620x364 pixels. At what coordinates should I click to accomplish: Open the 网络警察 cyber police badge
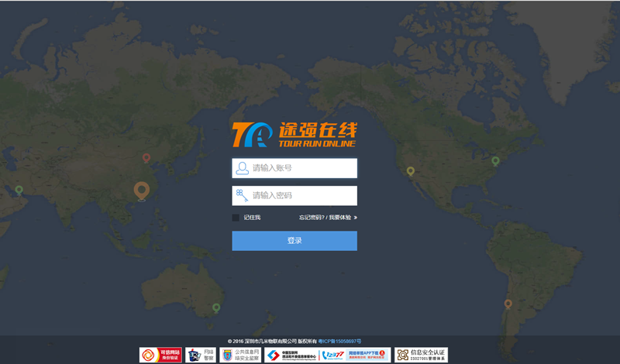point(201,355)
